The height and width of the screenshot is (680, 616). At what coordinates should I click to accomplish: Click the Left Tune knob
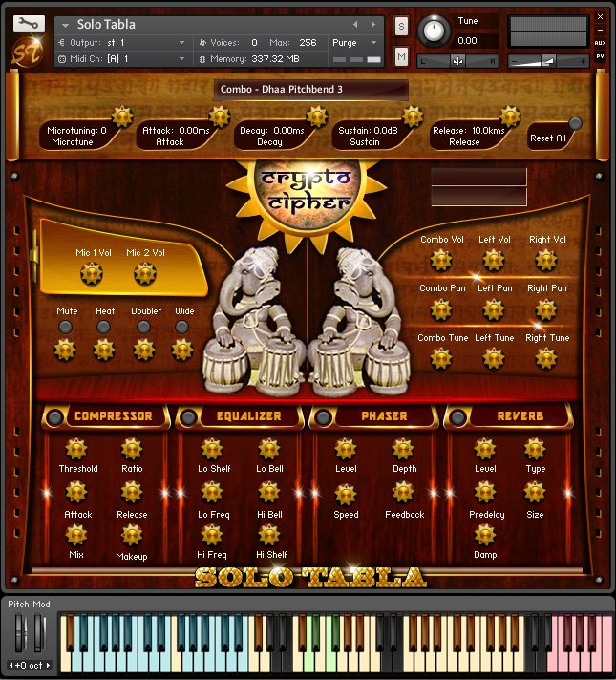pos(494,359)
